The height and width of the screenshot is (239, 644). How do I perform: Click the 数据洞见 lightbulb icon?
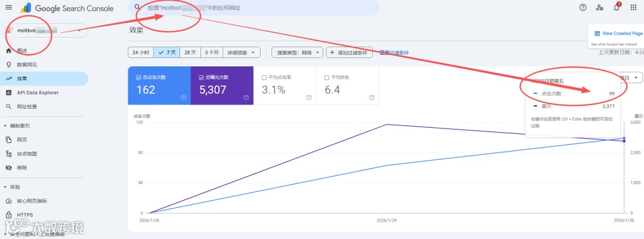pyautogui.click(x=8, y=65)
